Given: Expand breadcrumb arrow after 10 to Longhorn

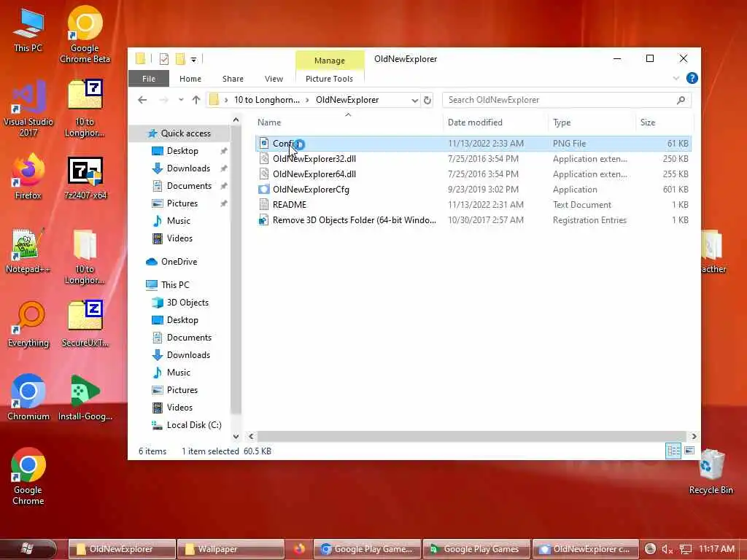Looking at the screenshot, I should point(307,100).
